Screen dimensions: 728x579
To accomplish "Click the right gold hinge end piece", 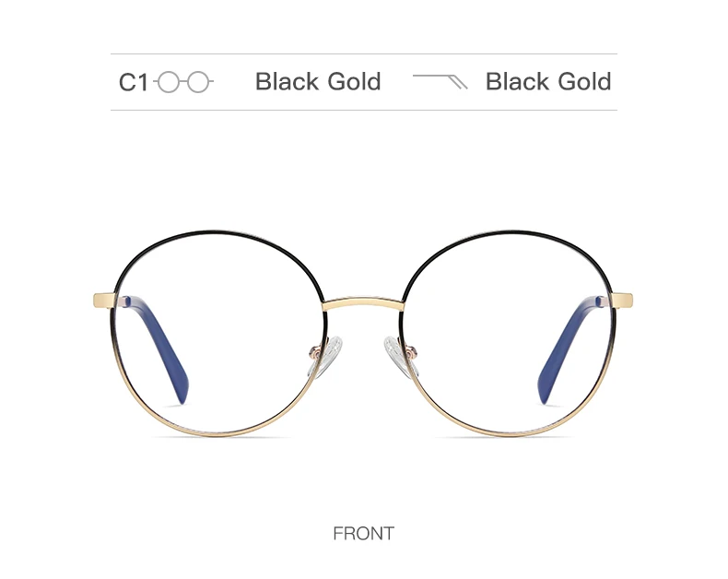I will pos(622,301).
